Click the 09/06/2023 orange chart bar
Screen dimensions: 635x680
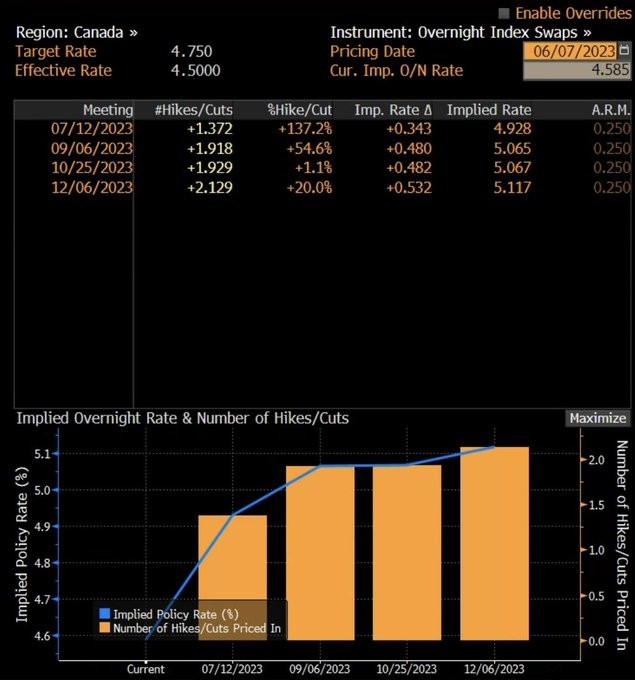320,553
